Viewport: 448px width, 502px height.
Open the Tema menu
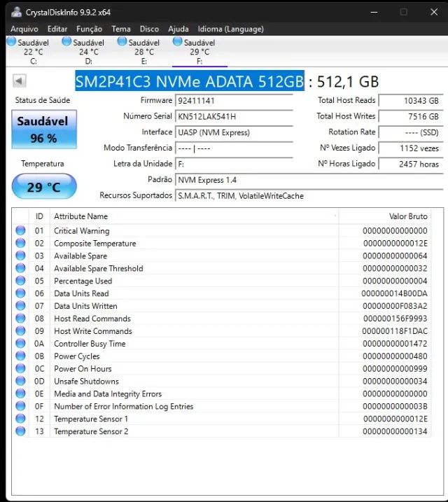(x=121, y=29)
